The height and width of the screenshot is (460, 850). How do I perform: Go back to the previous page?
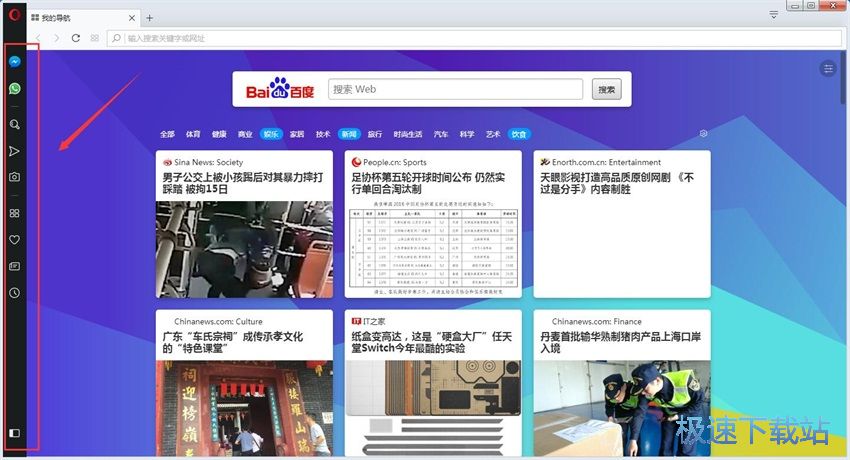38,38
